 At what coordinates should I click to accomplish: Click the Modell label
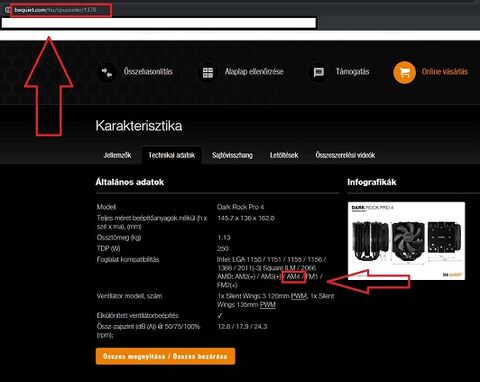(106, 207)
